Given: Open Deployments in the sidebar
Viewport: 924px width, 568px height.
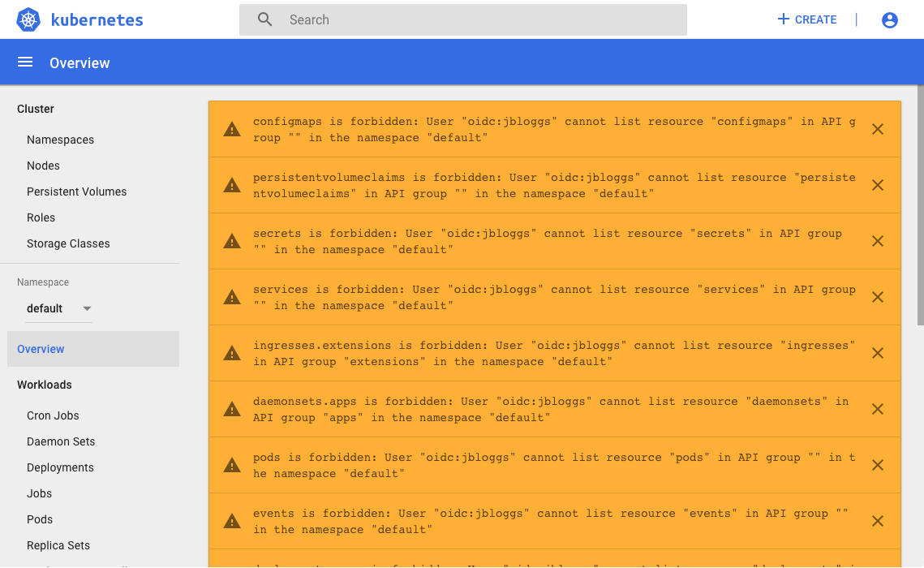Looking at the screenshot, I should [60, 467].
